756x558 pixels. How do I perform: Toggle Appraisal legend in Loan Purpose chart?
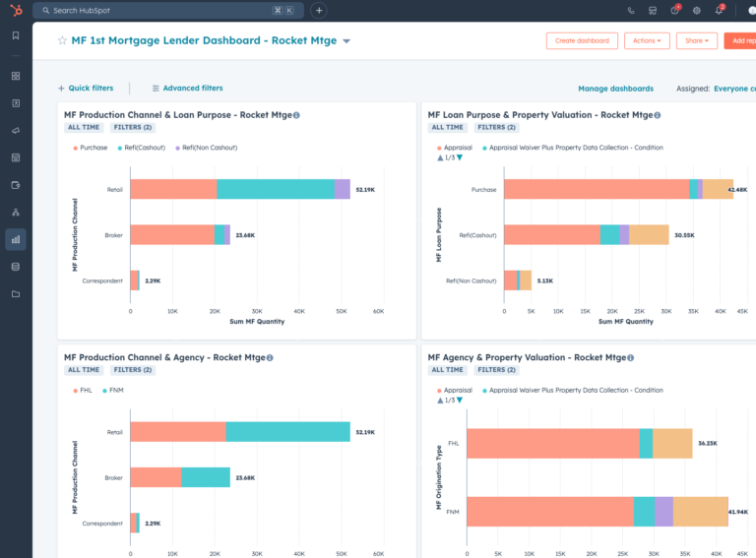(x=454, y=148)
